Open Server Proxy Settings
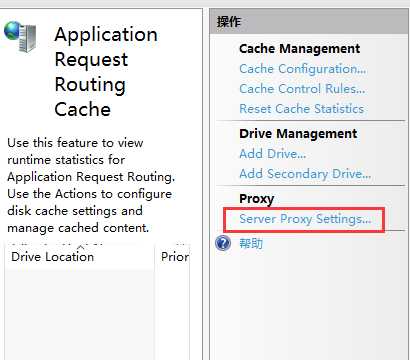410x360 pixels. (305, 219)
